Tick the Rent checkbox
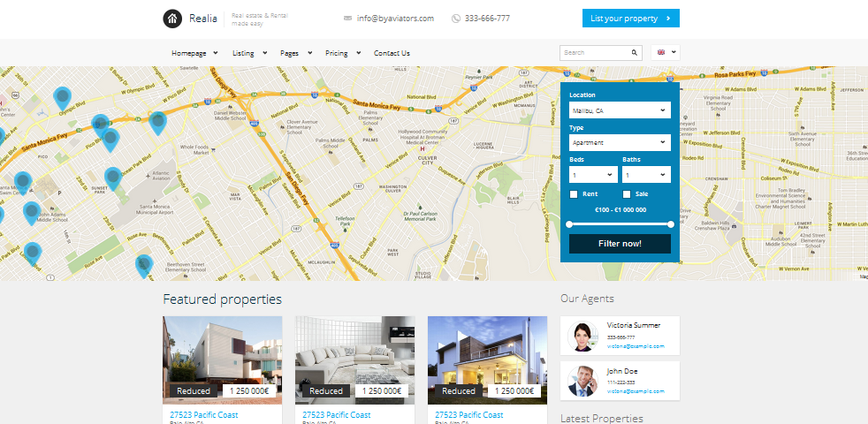Screen dimensions: 868x424 click(574, 194)
